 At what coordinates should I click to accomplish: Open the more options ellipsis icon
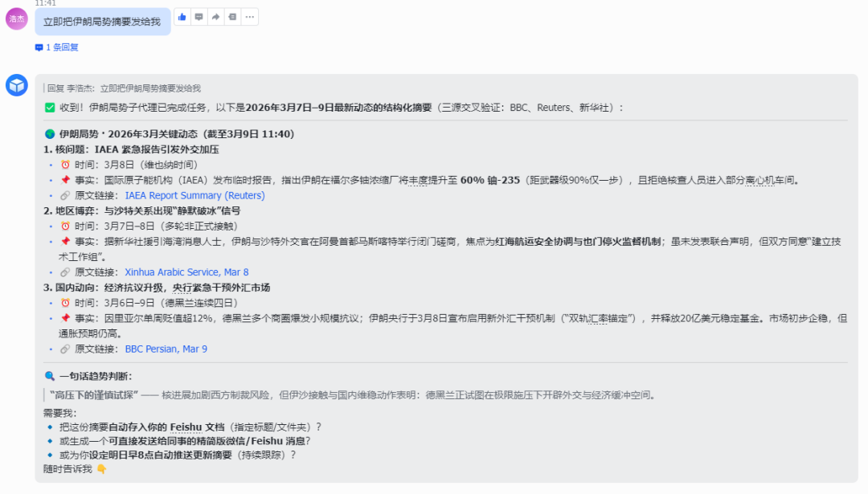(250, 16)
